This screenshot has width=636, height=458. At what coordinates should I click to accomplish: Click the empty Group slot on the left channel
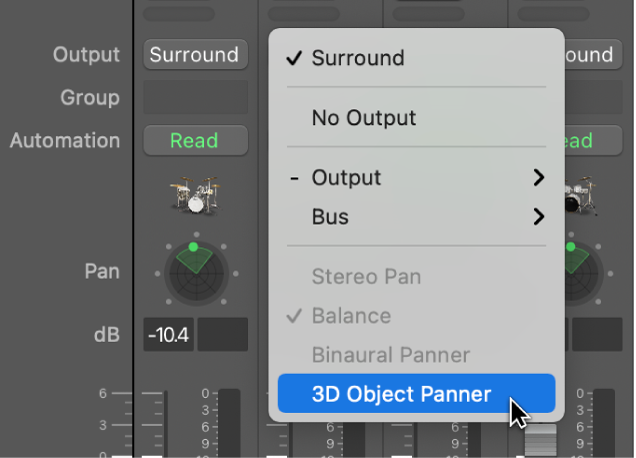point(195,98)
